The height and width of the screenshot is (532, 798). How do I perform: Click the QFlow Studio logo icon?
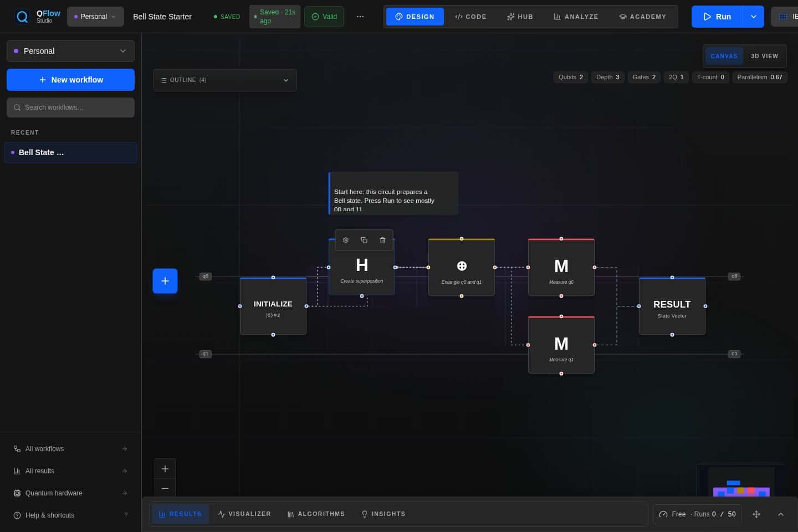coord(22,17)
